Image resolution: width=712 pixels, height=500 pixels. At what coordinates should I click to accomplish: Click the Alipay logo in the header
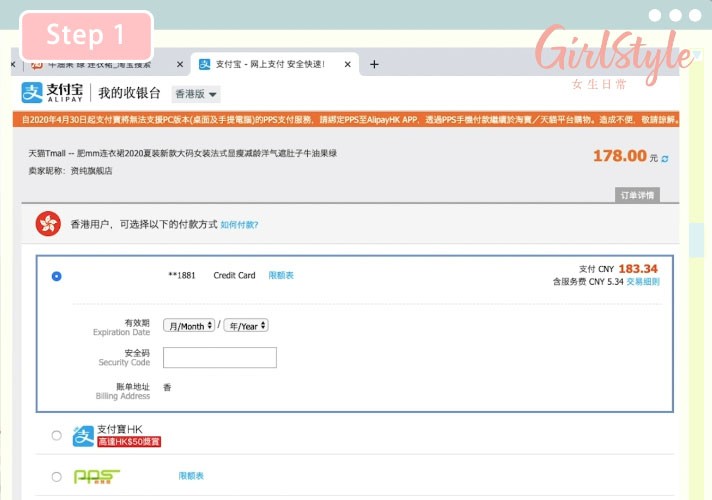(54, 93)
